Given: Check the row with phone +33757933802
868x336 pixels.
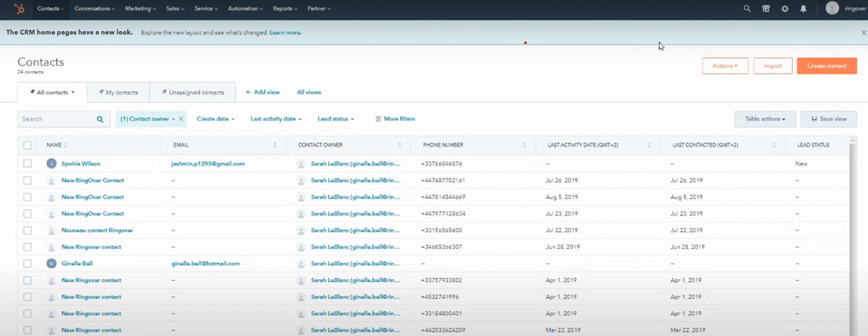Looking at the screenshot, I should (x=27, y=280).
